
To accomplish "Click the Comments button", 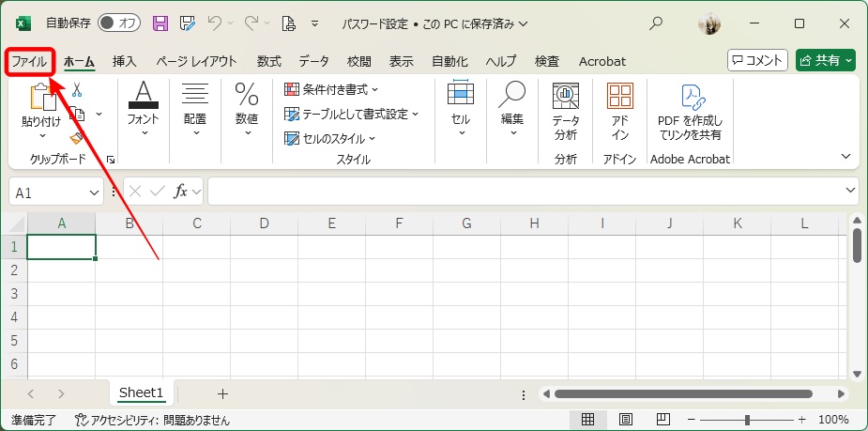I will tap(757, 60).
